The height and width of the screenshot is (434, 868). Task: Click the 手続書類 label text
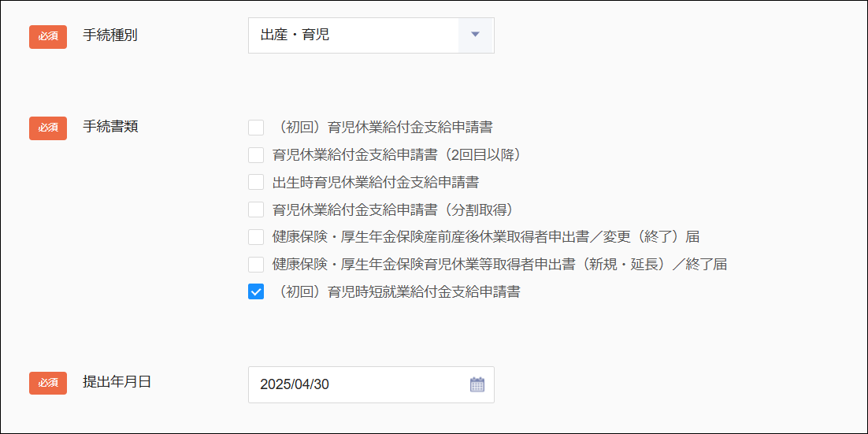(x=110, y=127)
